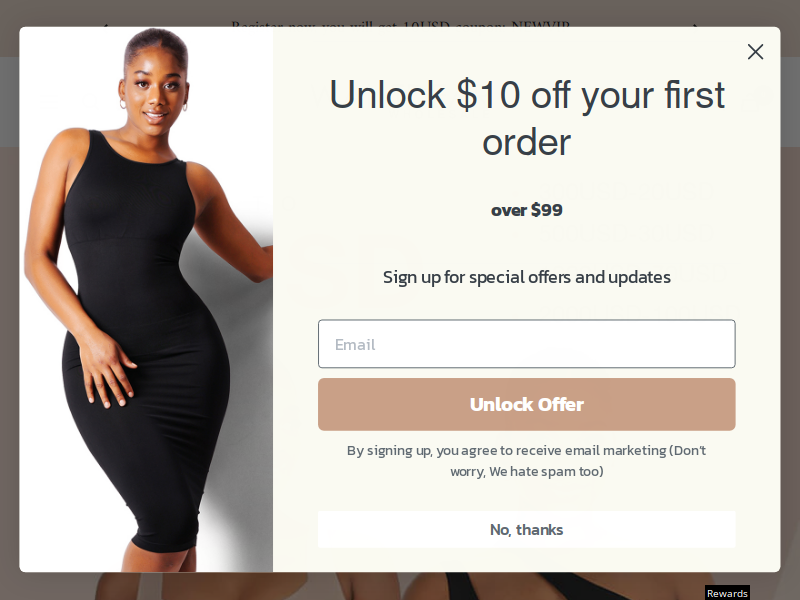800x600 pixels.
Task: Click the Unlock $10 off heading
Action: pos(527,118)
